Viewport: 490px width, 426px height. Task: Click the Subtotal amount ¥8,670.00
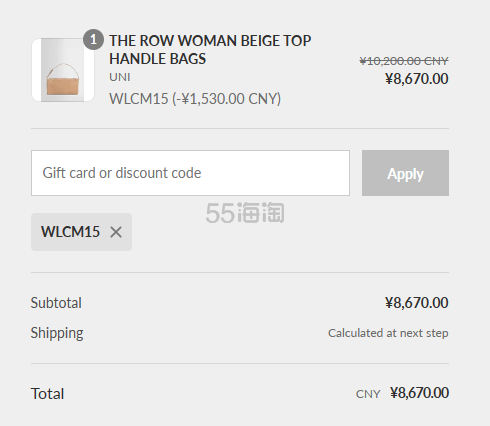[417, 303]
